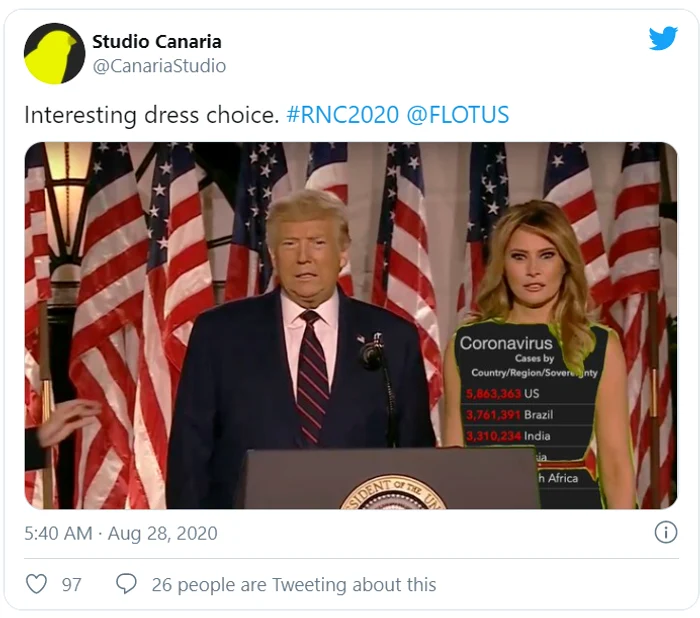Open the 5:40 AM Aug 28, 2020 timestamp
The width and height of the screenshot is (700, 618).
(x=120, y=534)
